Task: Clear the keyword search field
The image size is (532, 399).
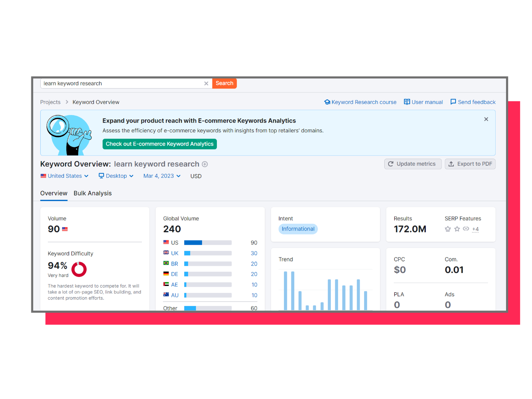Action: point(206,83)
